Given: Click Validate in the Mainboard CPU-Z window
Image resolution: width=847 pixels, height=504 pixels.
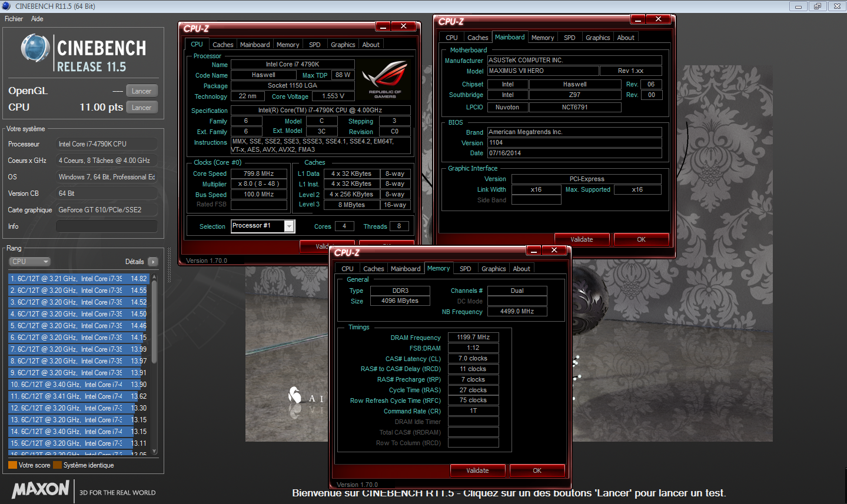Looking at the screenshot, I should [x=582, y=239].
